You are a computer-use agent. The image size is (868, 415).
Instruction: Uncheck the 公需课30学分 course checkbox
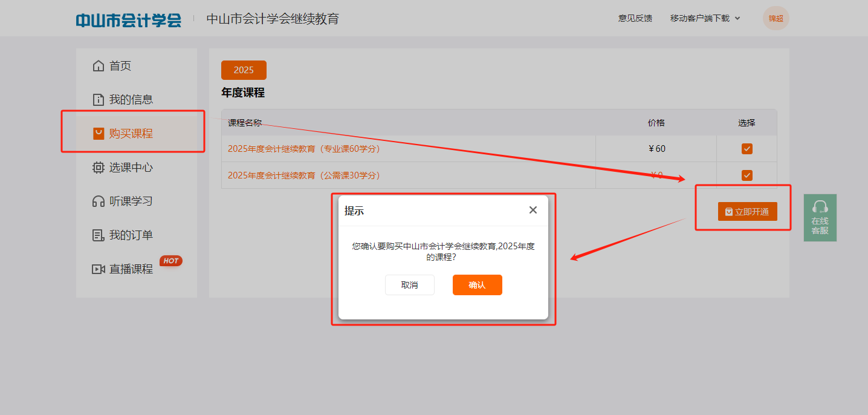pos(747,175)
